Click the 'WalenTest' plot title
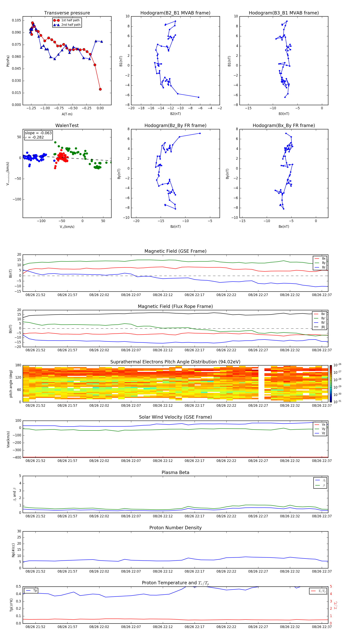Viewport: 351px width, 644px height. coord(67,125)
